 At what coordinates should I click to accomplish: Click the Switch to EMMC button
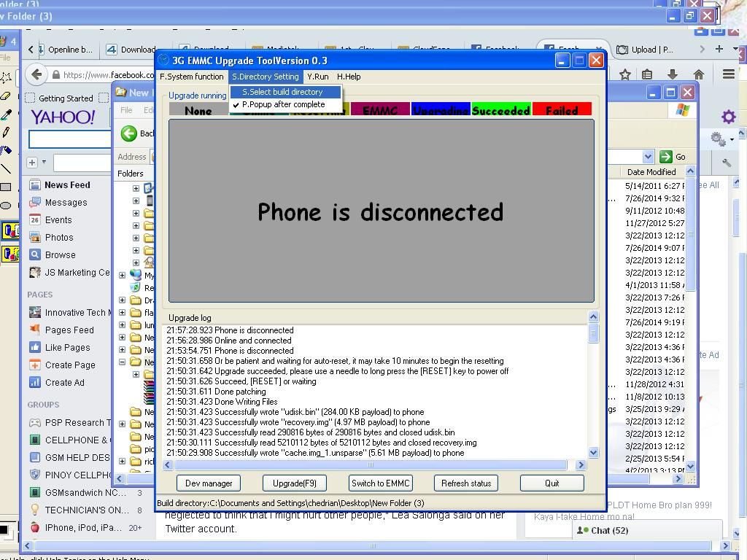coord(381,483)
